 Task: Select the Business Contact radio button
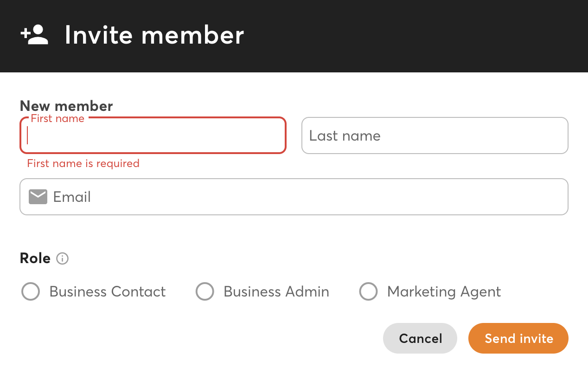tap(31, 292)
